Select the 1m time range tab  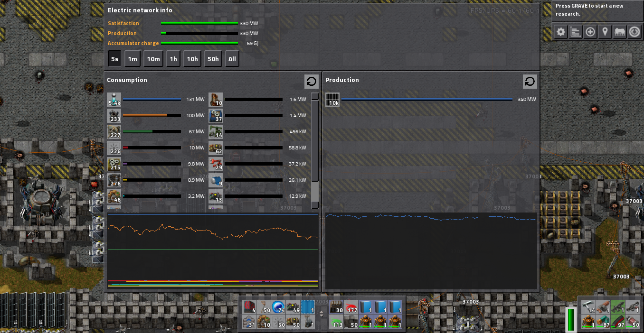(133, 59)
